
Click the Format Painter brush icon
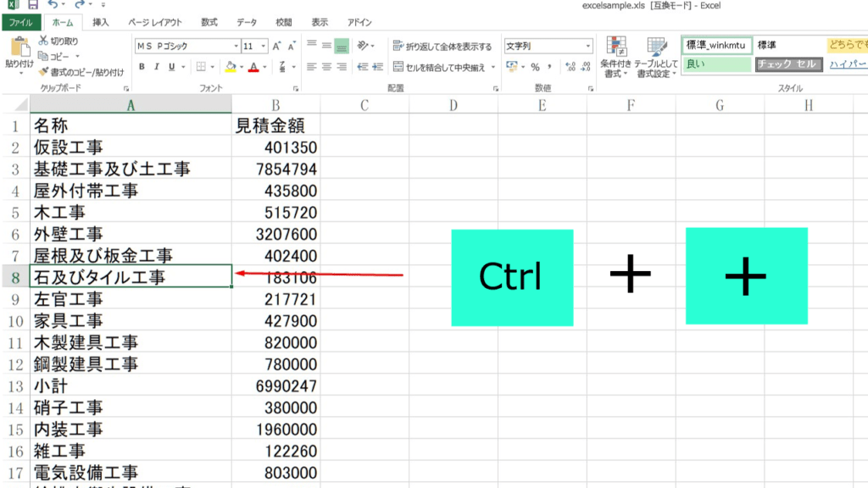[x=43, y=72]
